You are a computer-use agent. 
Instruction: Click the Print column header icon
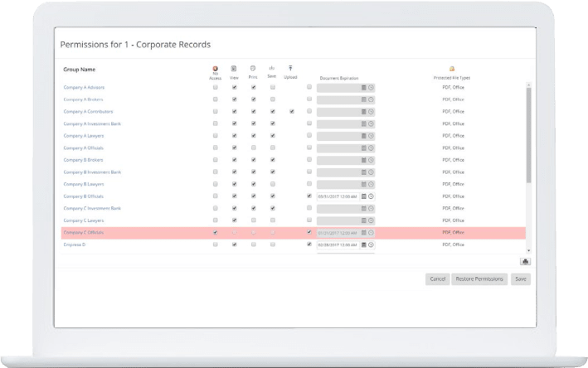(x=253, y=68)
